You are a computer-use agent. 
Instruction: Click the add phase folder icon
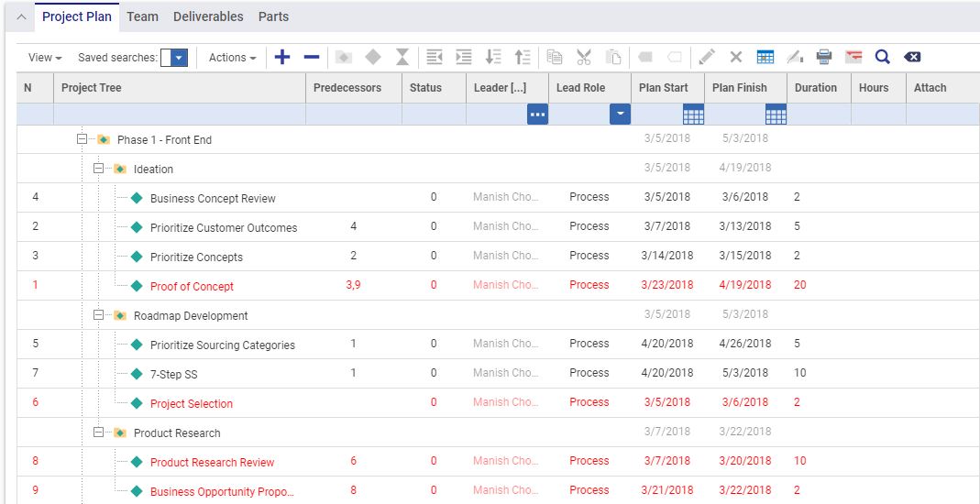tap(343, 58)
